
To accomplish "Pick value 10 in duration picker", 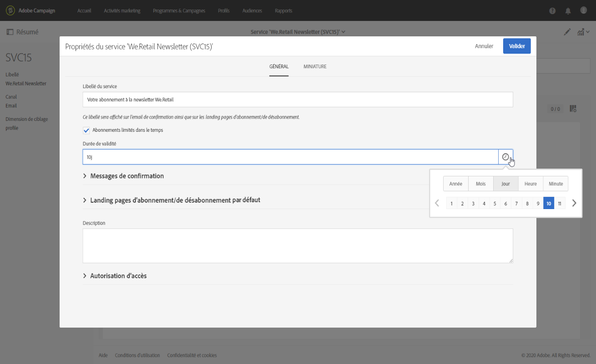I will (x=549, y=204).
